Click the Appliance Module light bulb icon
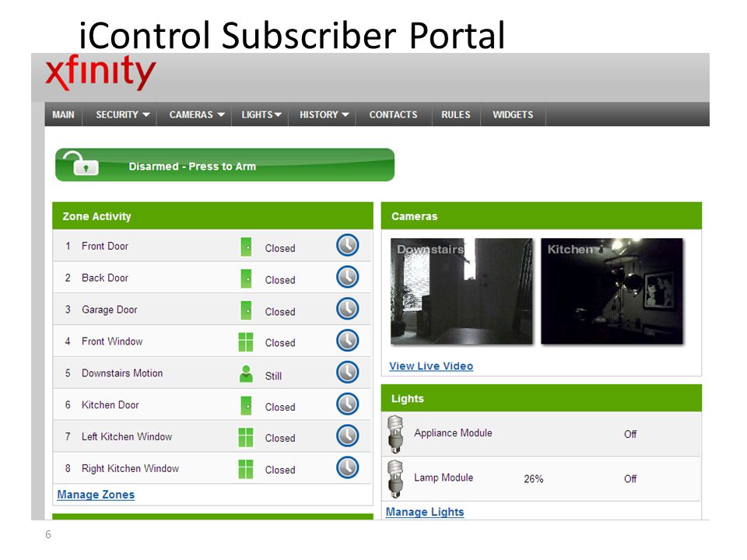 tap(395, 434)
